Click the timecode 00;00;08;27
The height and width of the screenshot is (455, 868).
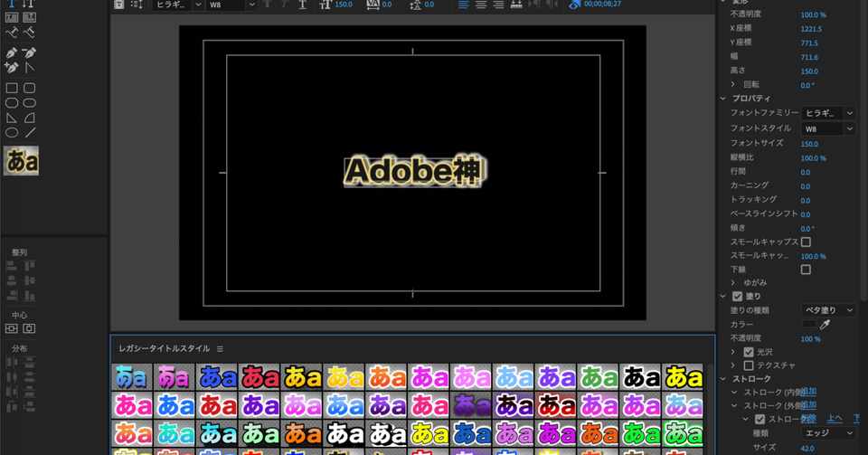603,4
